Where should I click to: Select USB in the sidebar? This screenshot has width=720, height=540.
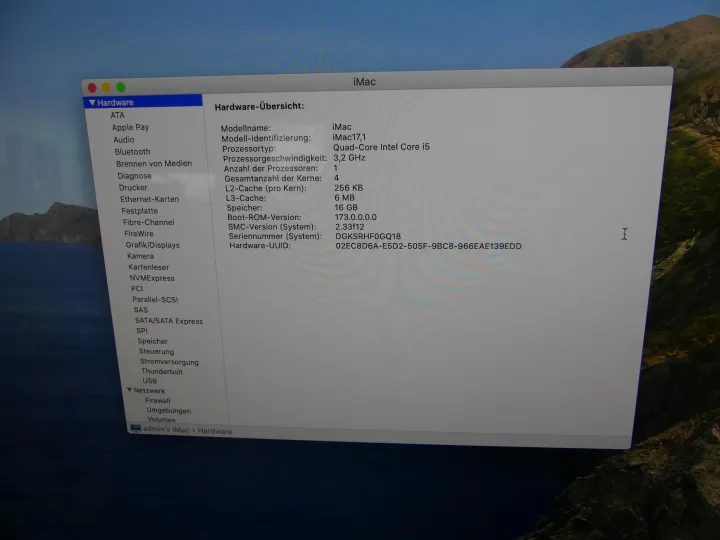click(x=150, y=381)
